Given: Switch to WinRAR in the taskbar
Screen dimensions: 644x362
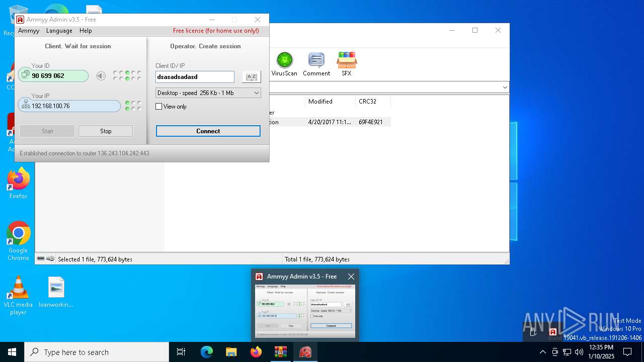Looking at the screenshot, I should coord(280,352).
